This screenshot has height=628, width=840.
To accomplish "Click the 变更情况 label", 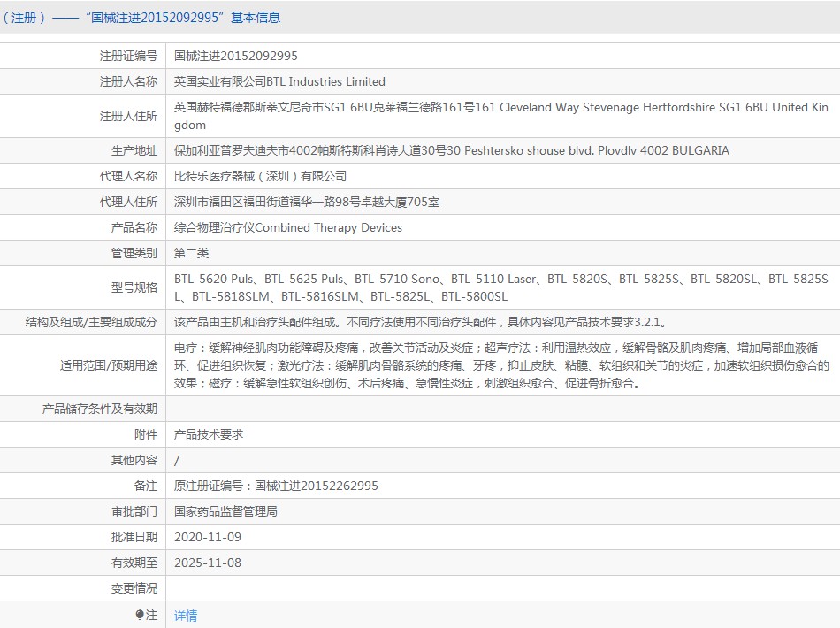I will (x=134, y=588).
